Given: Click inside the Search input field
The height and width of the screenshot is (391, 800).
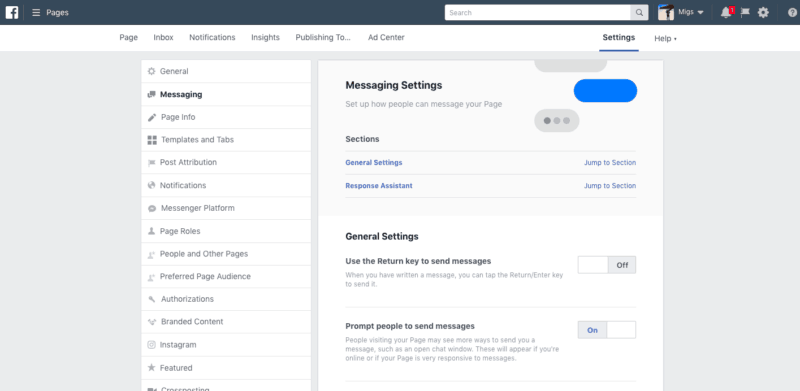Looking at the screenshot, I should (x=538, y=13).
